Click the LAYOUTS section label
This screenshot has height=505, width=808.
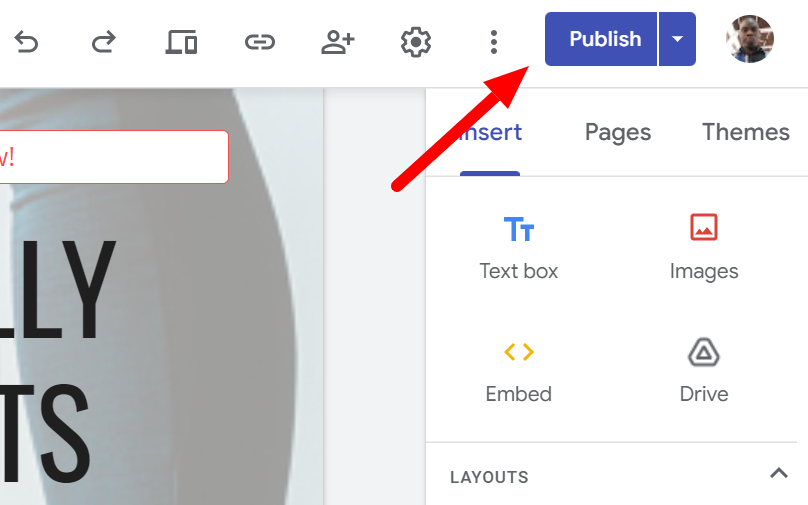point(489,477)
